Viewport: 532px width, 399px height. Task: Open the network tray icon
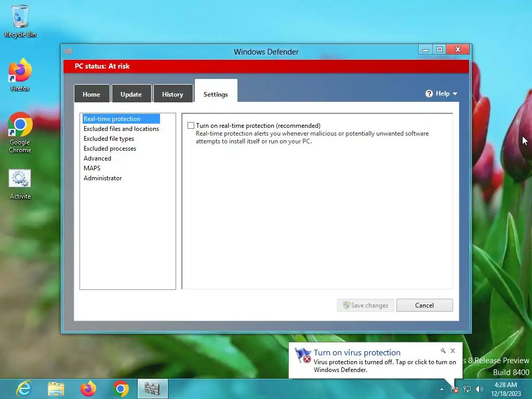[467, 389]
